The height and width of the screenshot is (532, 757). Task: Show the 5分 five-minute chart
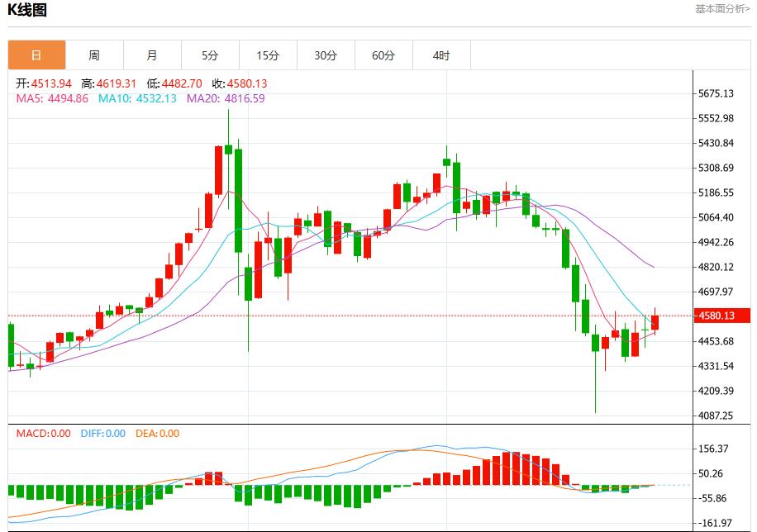coord(210,55)
